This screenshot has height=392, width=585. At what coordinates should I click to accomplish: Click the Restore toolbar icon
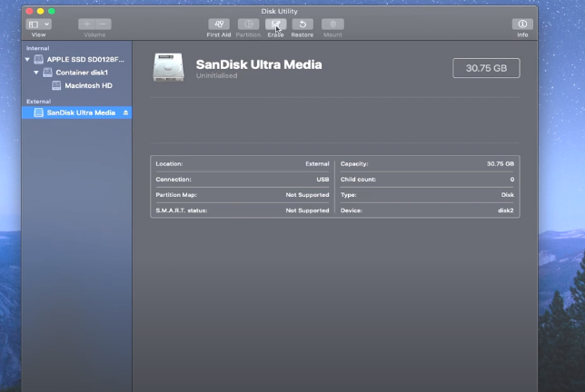click(x=302, y=24)
